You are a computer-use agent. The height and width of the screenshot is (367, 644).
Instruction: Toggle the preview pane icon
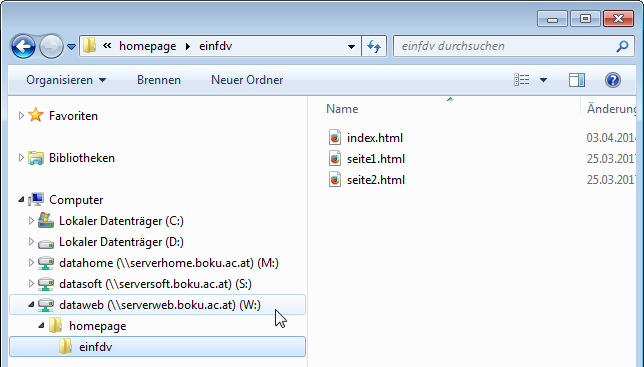(x=577, y=80)
